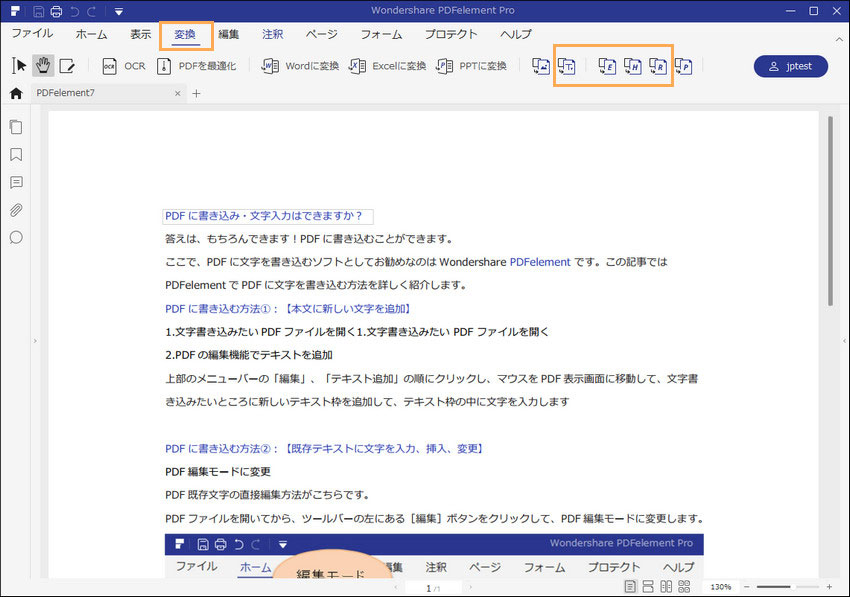Click the convert to text (T) icon
The width and height of the screenshot is (850, 597).
pos(566,66)
